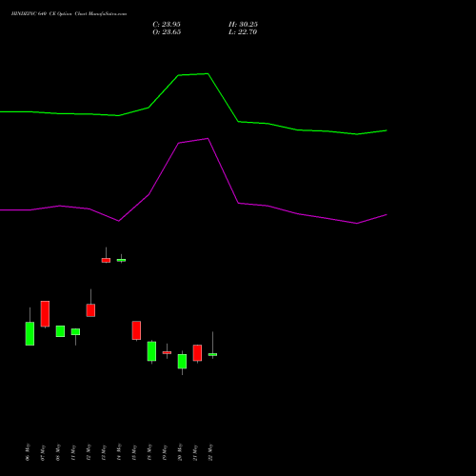The width and height of the screenshot is (476, 476).
Task: Click the 21 May date label
Action: coord(195,452)
